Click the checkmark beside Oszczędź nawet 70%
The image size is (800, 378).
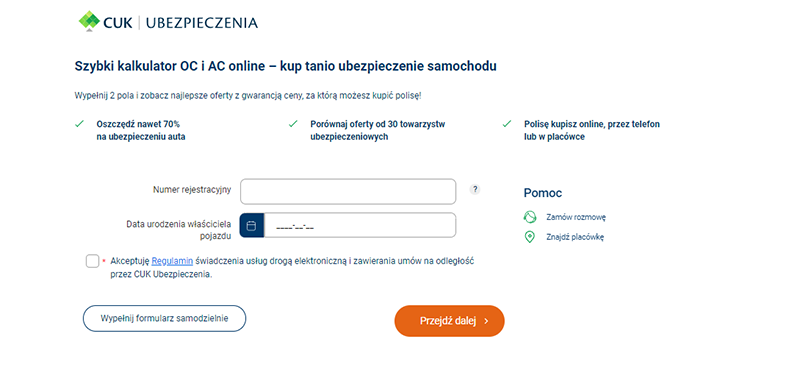[79, 124]
